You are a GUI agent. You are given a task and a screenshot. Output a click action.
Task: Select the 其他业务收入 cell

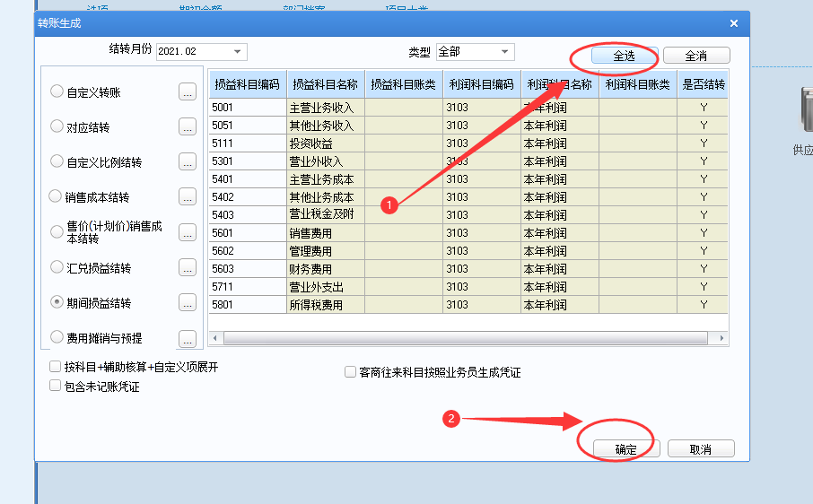point(326,126)
